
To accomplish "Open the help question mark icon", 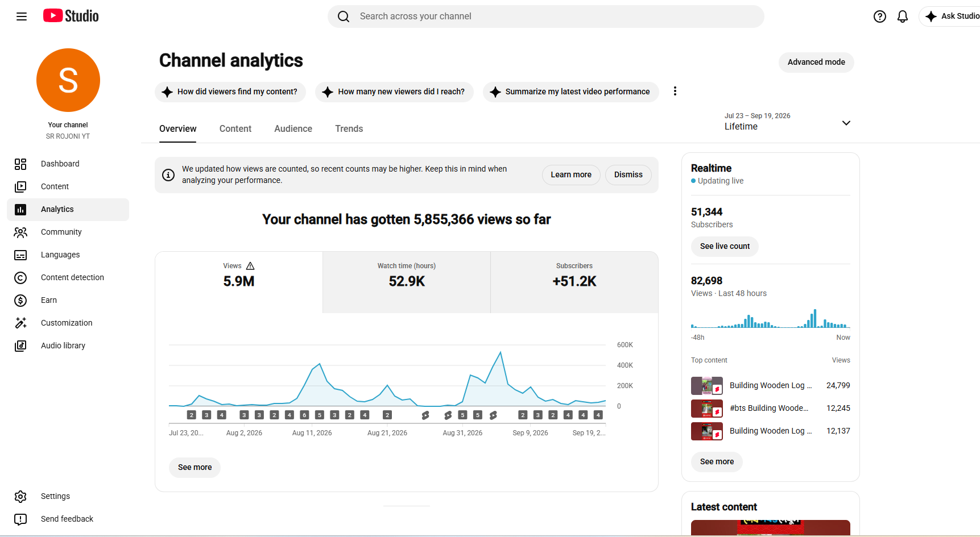I will [880, 16].
